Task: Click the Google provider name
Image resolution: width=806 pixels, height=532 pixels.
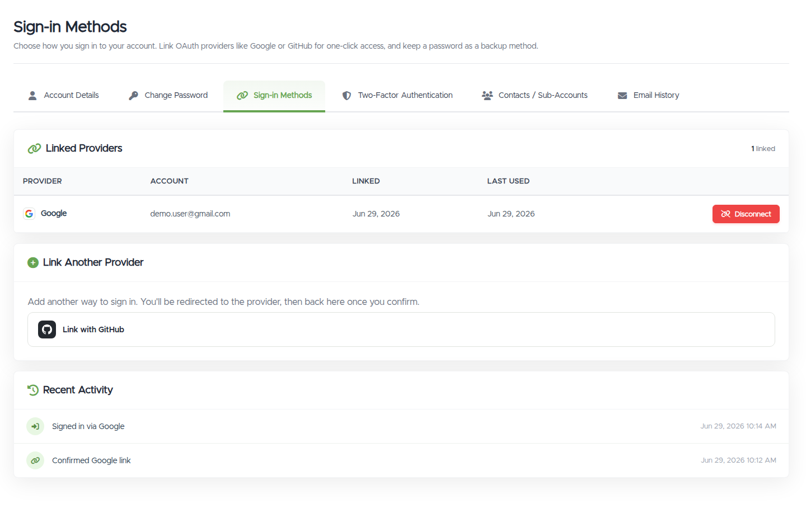Action: point(54,213)
